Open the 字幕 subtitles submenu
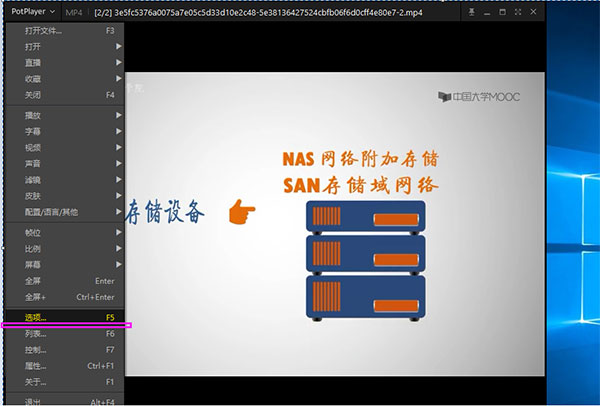Viewport: 600px width, 406px height. (33, 131)
